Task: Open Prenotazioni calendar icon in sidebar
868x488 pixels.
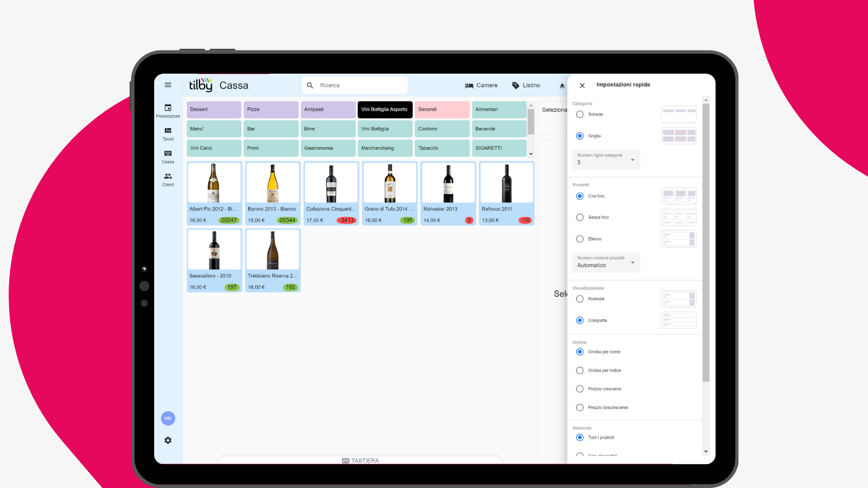Action: [x=168, y=108]
